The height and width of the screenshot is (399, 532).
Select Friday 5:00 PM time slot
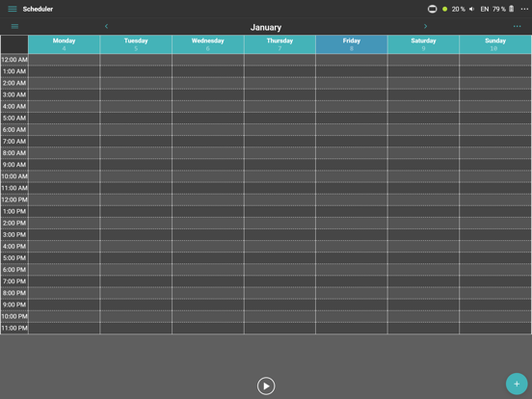pyautogui.click(x=352, y=258)
